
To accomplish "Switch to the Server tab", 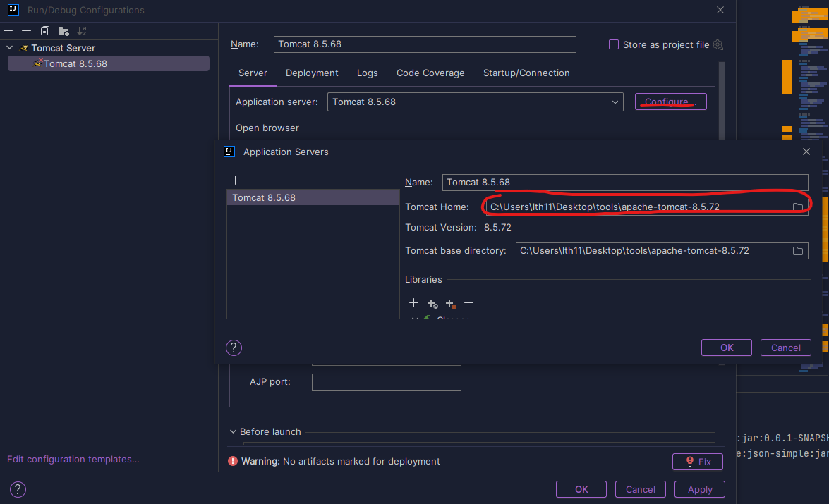I will point(253,73).
